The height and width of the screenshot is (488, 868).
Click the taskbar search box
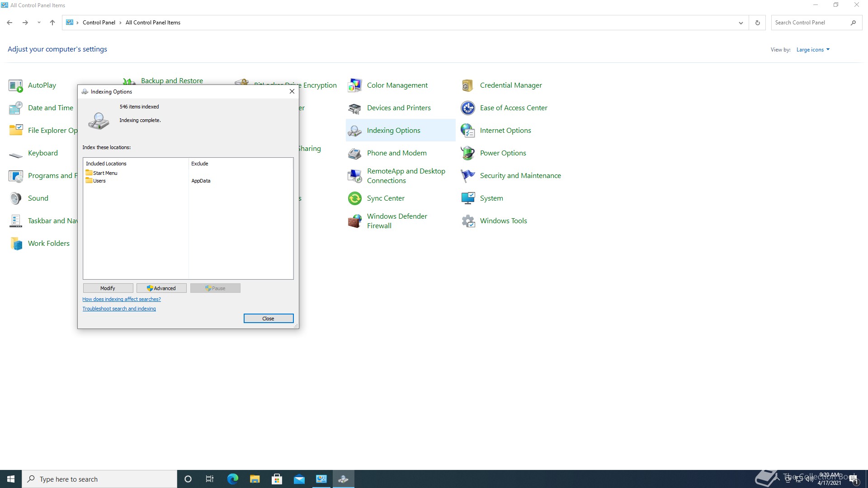click(x=99, y=479)
